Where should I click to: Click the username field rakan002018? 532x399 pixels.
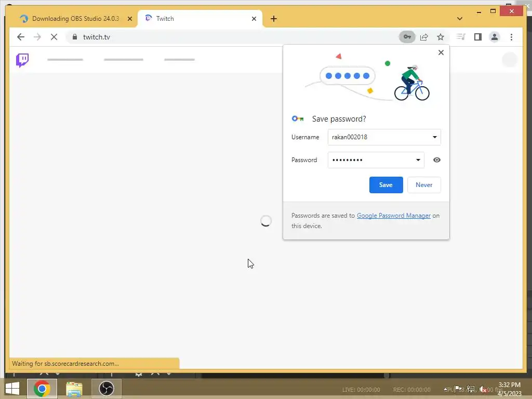(x=384, y=137)
